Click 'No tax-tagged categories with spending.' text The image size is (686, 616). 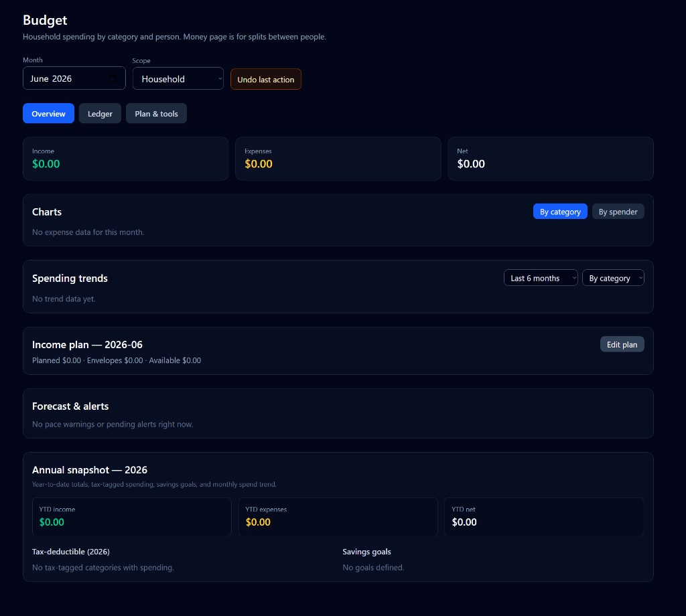102,568
